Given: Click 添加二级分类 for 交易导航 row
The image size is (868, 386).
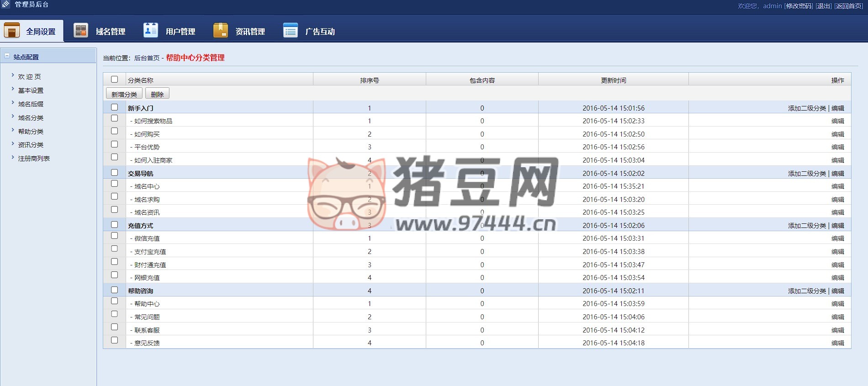Looking at the screenshot, I should pyautogui.click(x=807, y=174).
